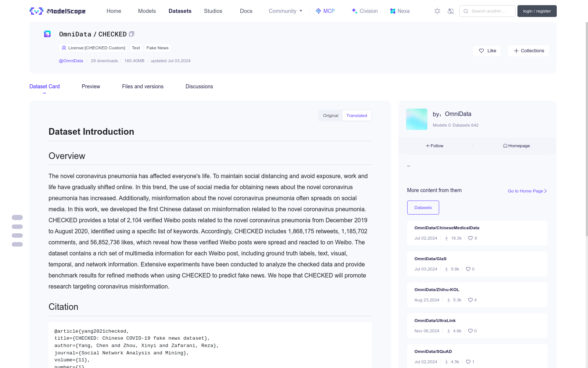
Task: Toggle the light/dark theme sun icon
Action: tap(437, 11)
